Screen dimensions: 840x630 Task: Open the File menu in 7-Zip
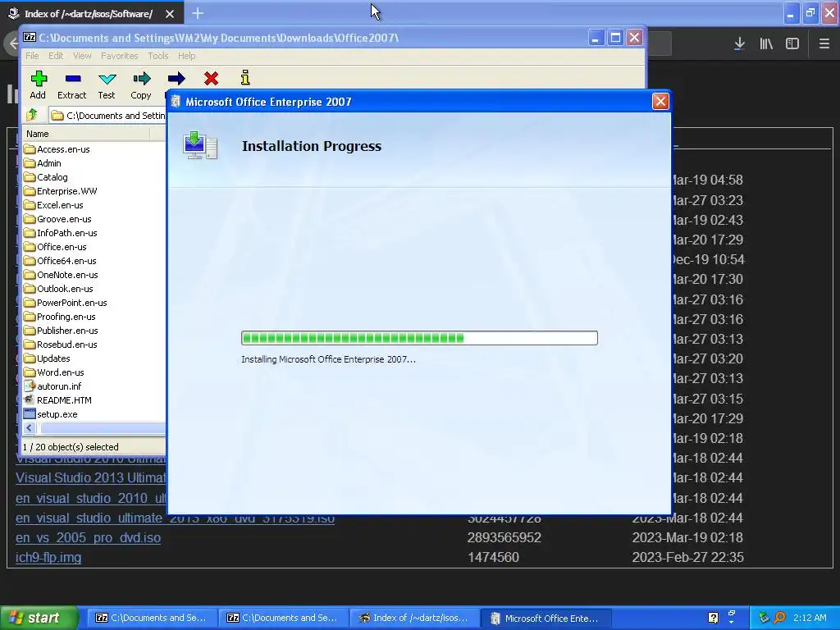[32, 56]
